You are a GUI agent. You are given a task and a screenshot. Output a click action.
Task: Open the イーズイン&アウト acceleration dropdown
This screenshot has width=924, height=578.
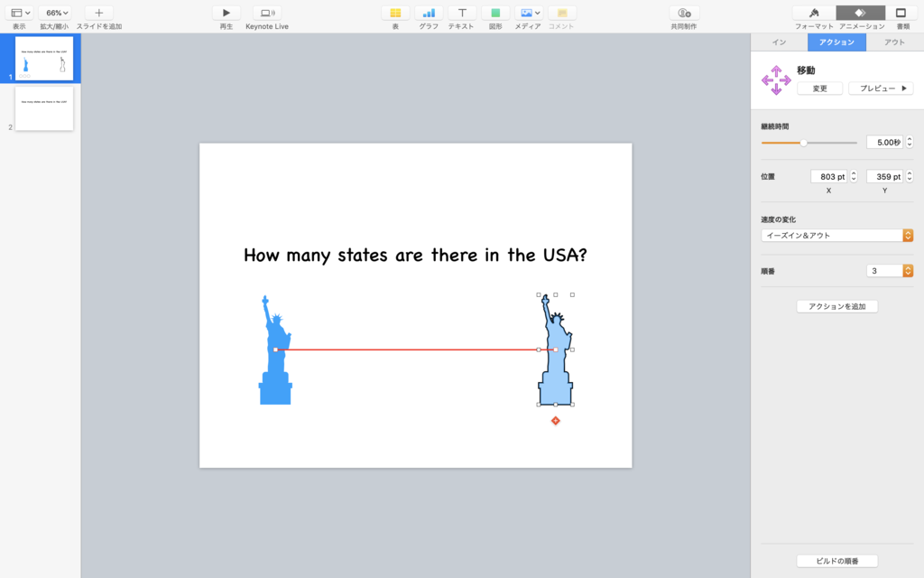pyautogui.click(x=837, y=236)
